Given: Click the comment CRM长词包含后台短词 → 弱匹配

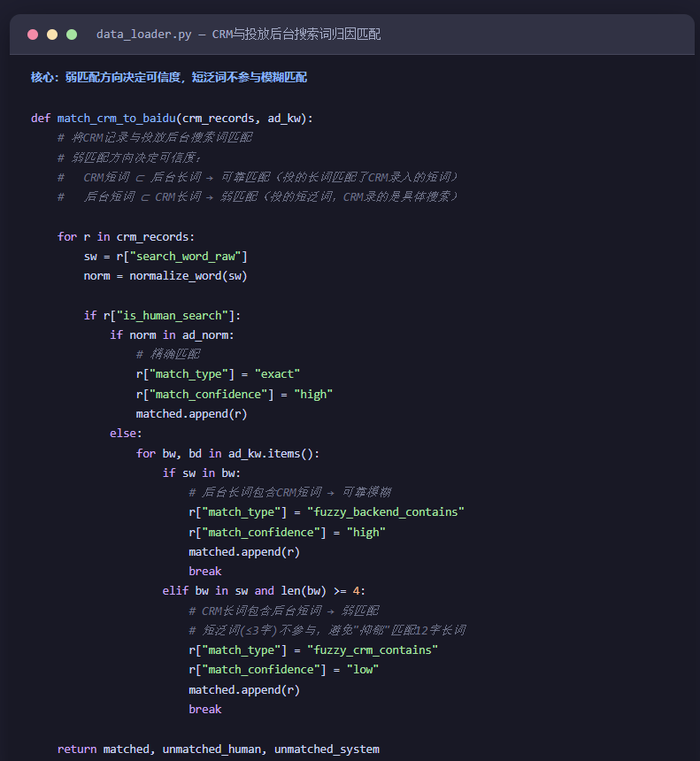Looking at the screenshot, I should (x=283, y=611).
